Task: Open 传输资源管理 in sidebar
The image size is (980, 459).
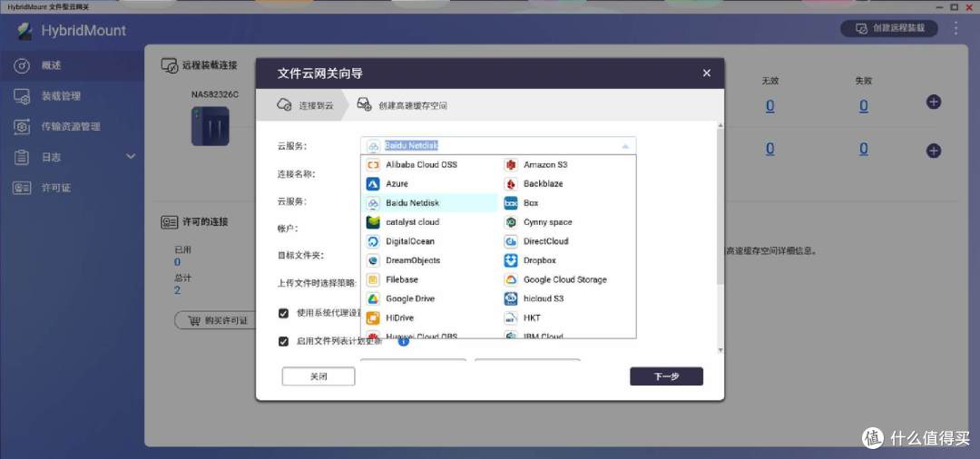Action: [72, 127]
